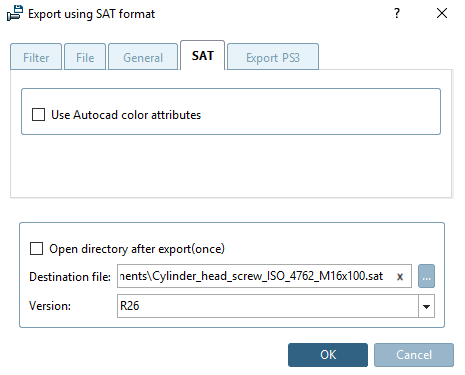
Task: Confirm the export with OK
Action: click(x=328, y=355)
